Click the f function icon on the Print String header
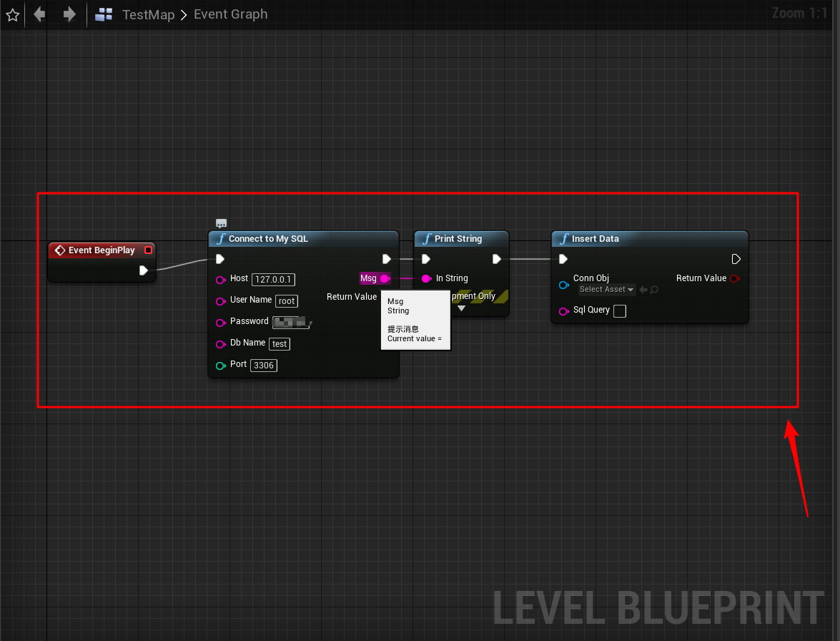 tap(425, 238)
